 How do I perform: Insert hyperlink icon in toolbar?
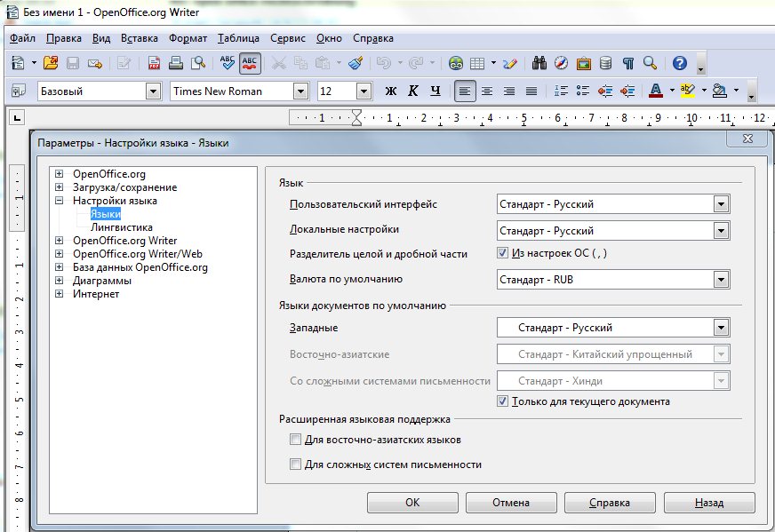click(x=456, y=63)
